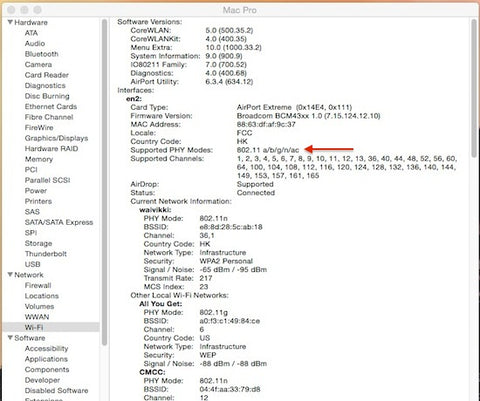This screenshot has width=480, height=401.
Task: Open the USB entry
Action: (32, 264)
